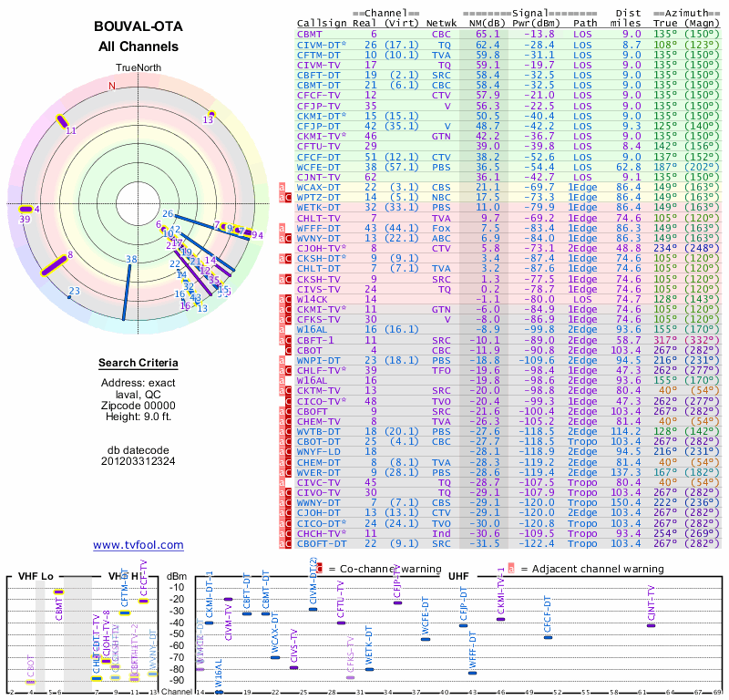Viewport: 729px width, 700px height.
Task: Click the 62.8 miles distance for WCFE-DT
Action: [629, 167]
